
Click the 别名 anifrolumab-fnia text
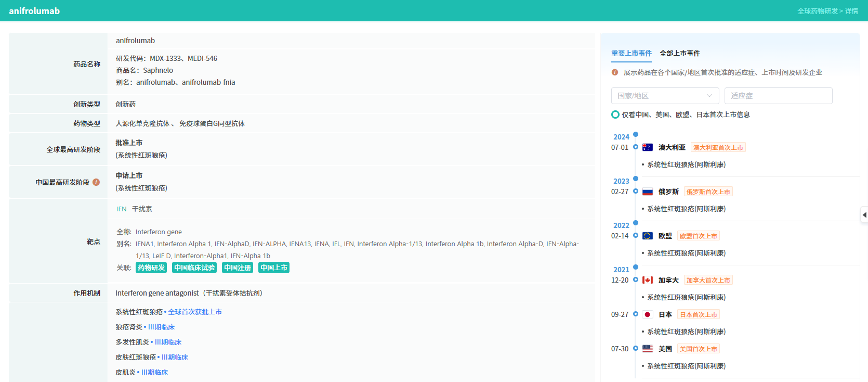point(208,82)
